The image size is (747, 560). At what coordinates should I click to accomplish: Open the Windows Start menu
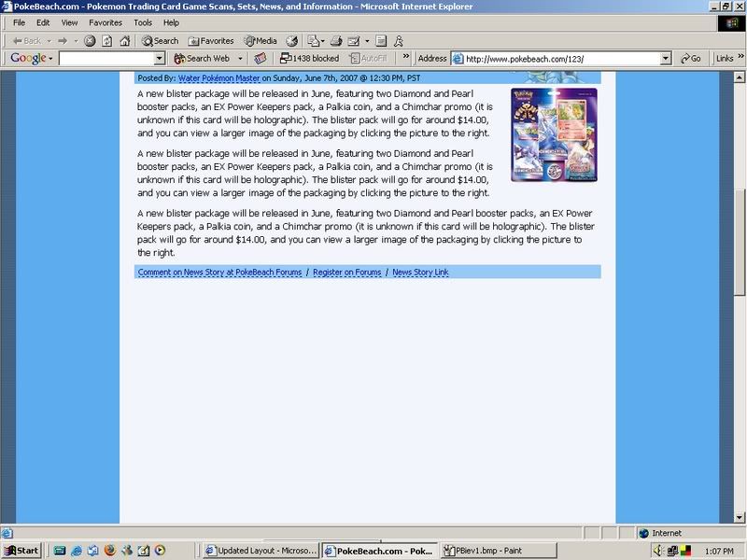click(21, 551)
